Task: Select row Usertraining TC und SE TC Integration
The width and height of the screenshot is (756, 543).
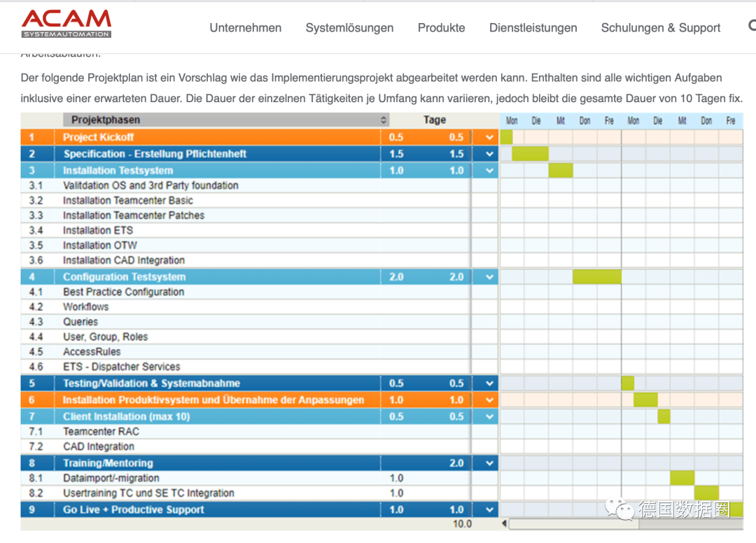Action: (x=260, y=493)
